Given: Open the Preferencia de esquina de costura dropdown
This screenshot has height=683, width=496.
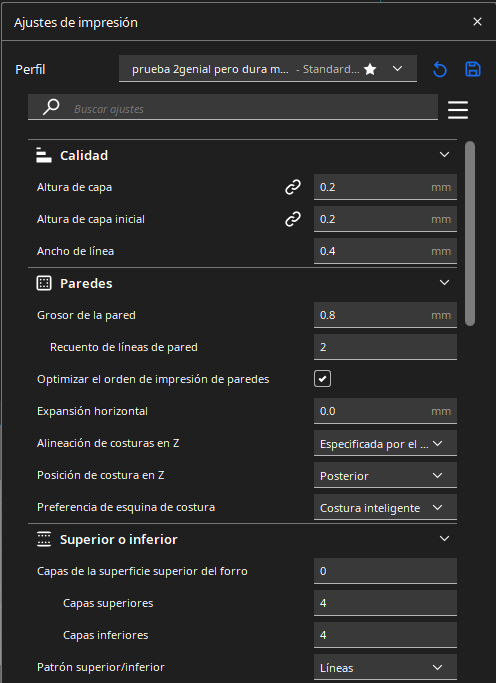Looking at the screenshot, I should pos(385,507).
